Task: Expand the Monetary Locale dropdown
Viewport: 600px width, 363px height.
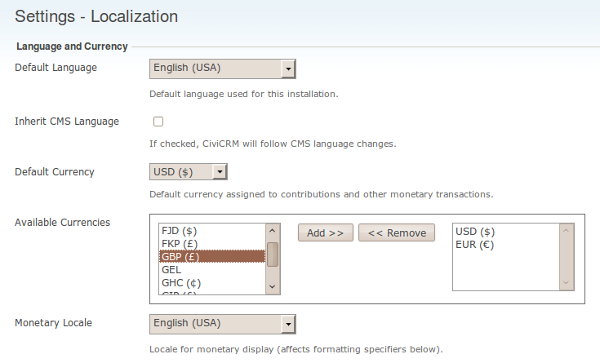Action: (222, 324)
